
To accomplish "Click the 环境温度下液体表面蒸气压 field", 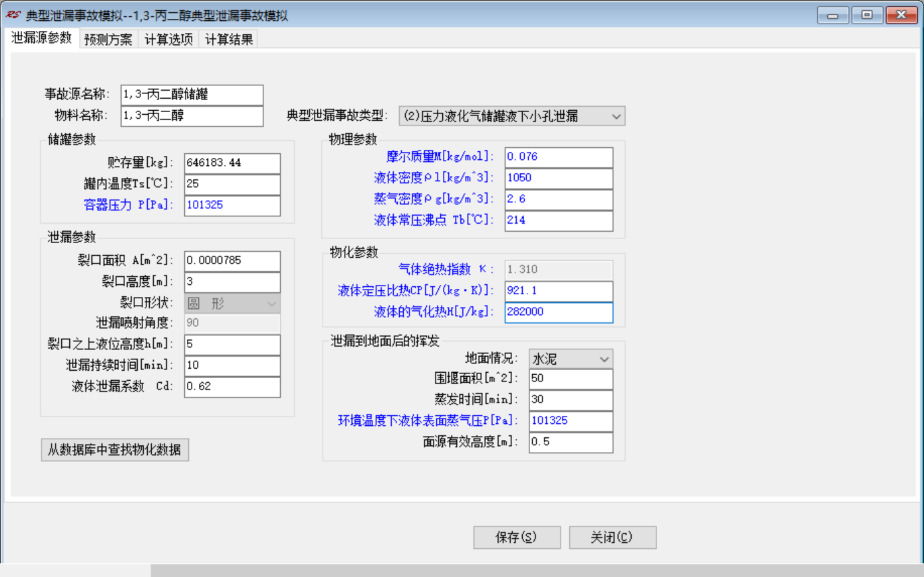I will coord(571,421).
